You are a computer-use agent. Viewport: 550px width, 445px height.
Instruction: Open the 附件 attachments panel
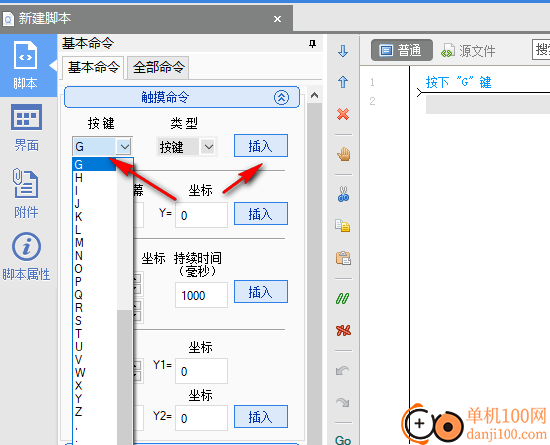tap(26, 193)
